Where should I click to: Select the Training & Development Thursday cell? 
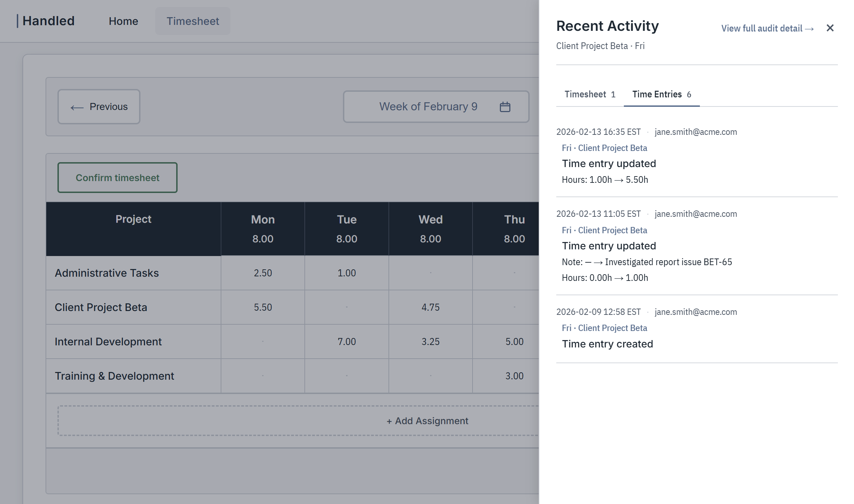514,375
